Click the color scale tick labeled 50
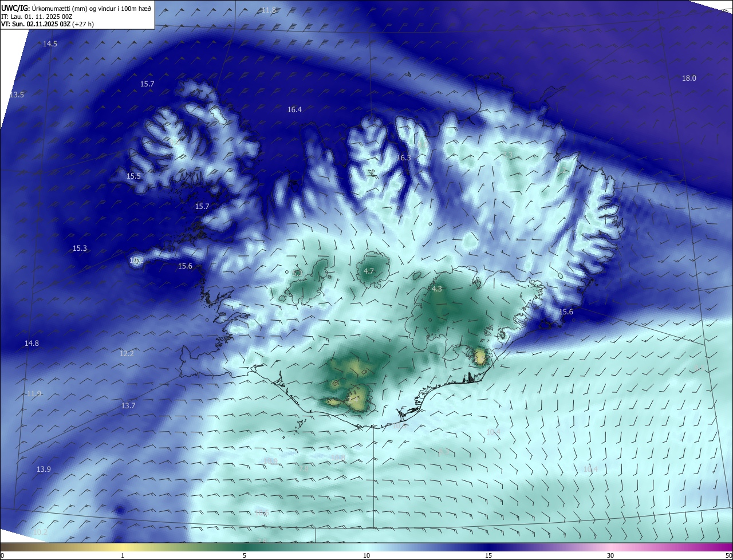 click(728, 556)
